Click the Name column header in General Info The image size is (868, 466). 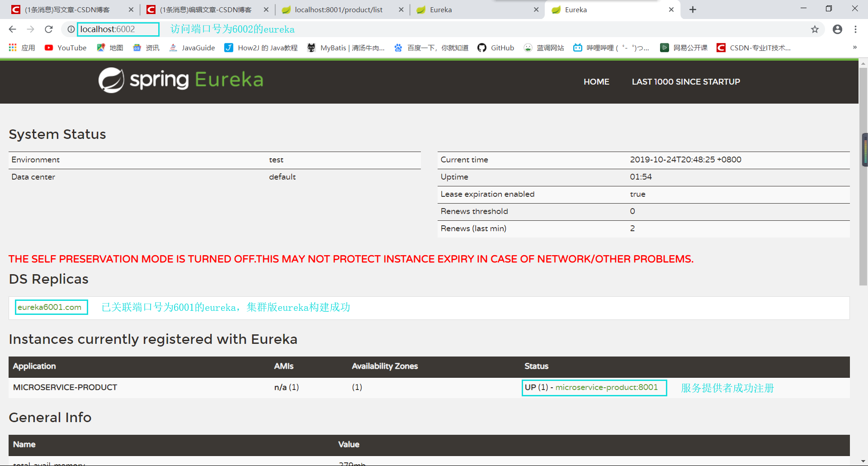pos(24,444)
